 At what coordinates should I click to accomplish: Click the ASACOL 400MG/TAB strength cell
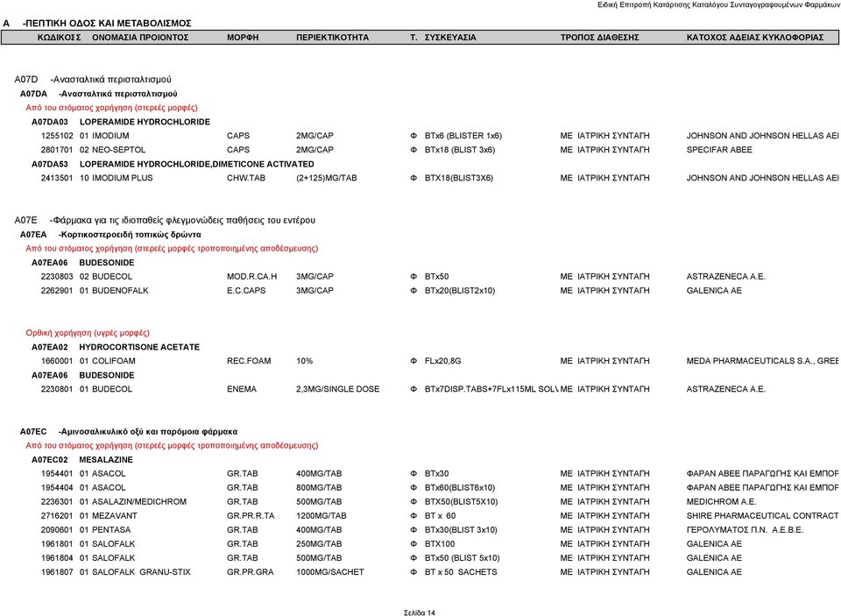click(x=319, y=474)
